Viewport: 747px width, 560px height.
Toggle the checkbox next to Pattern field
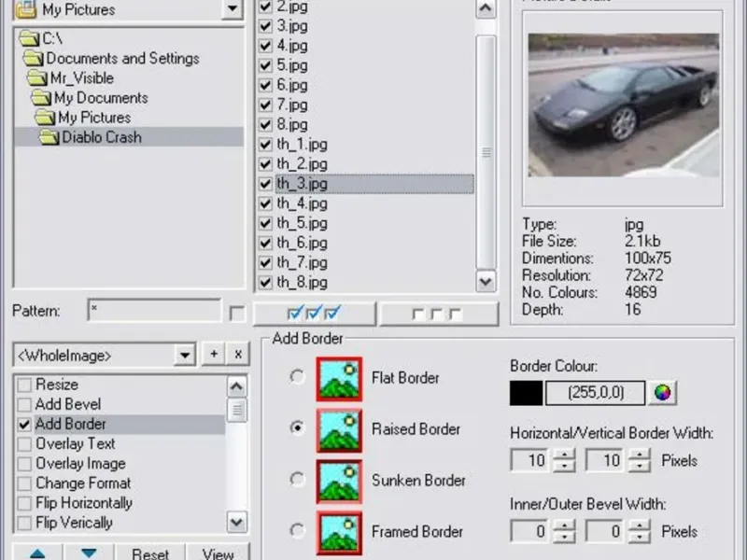tap(237, 314)
